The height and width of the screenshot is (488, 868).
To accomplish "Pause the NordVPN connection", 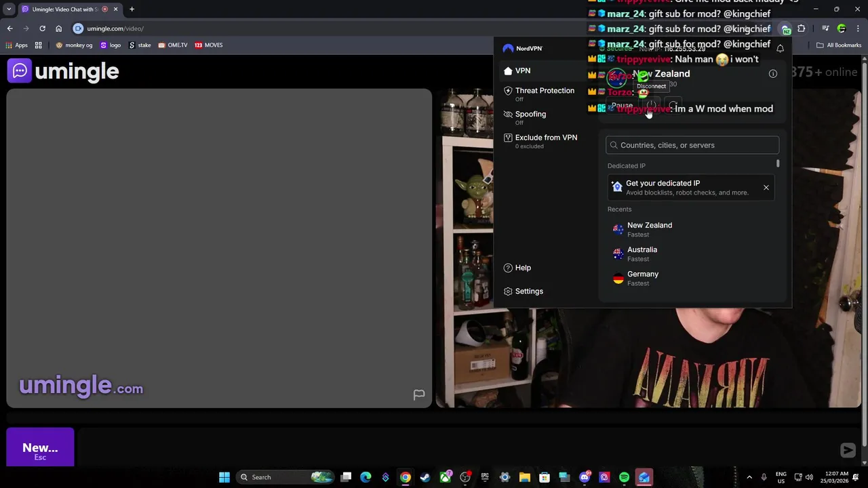I will pos(622,106).
